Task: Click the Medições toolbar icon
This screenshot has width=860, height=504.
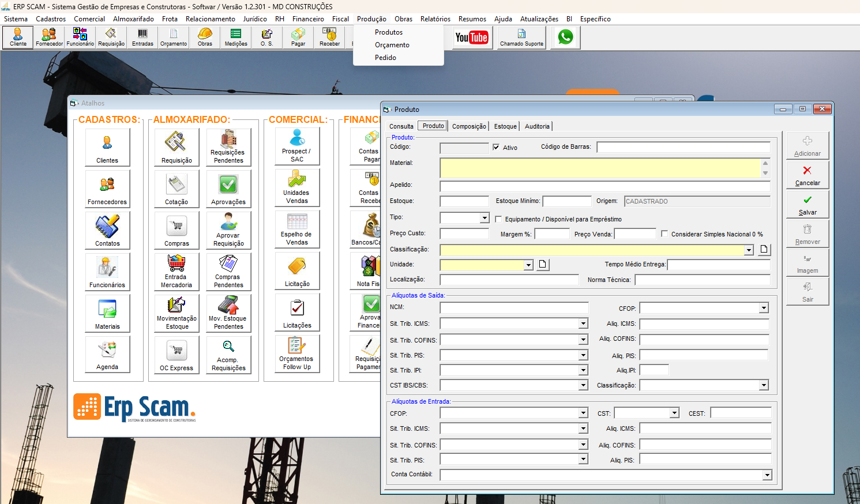Action: click(x=236, y=37)
